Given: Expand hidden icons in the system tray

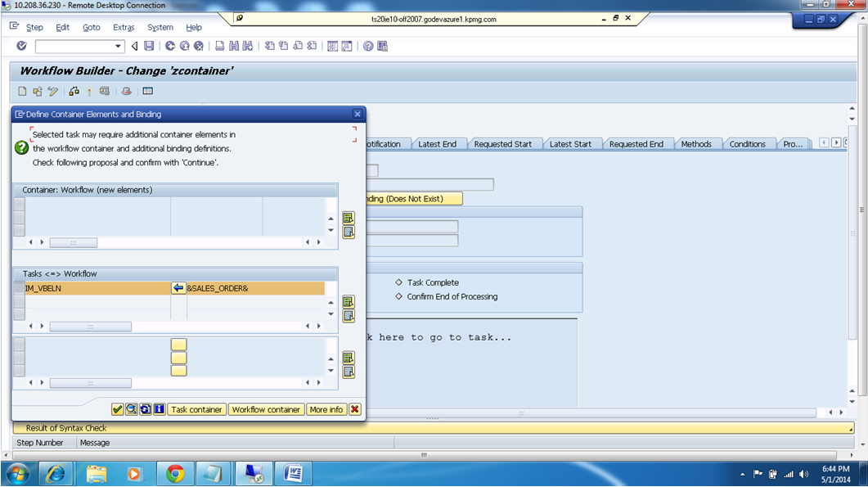Looking at the screenshot, I should (x=743, y=473).
